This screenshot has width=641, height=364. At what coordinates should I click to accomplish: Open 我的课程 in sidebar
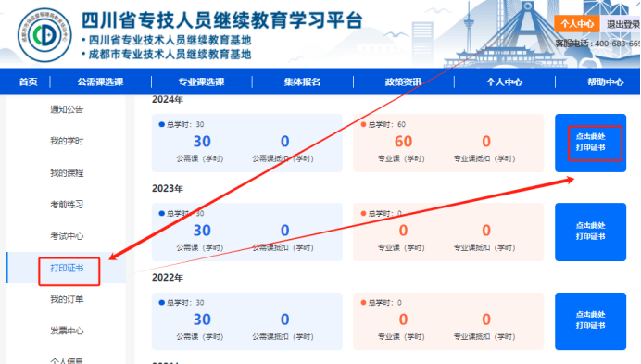pos(67,172)
